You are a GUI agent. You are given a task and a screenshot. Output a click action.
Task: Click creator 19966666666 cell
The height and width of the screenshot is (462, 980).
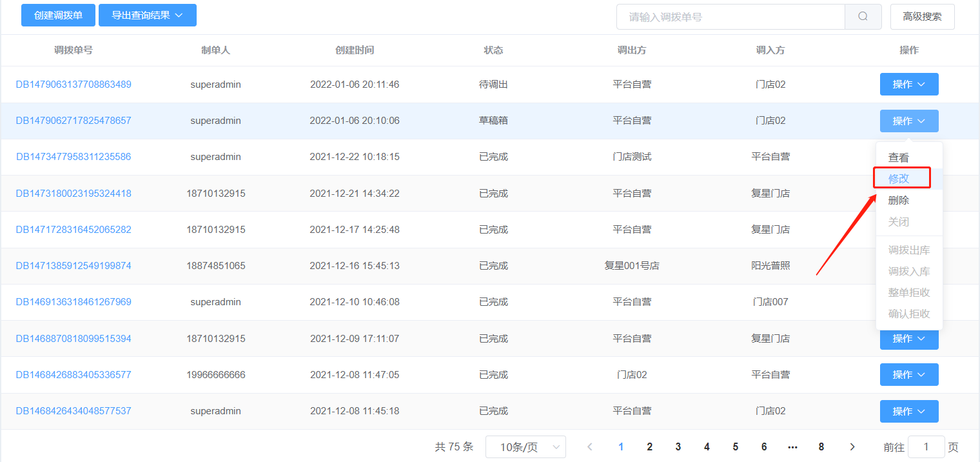(216, 375)
